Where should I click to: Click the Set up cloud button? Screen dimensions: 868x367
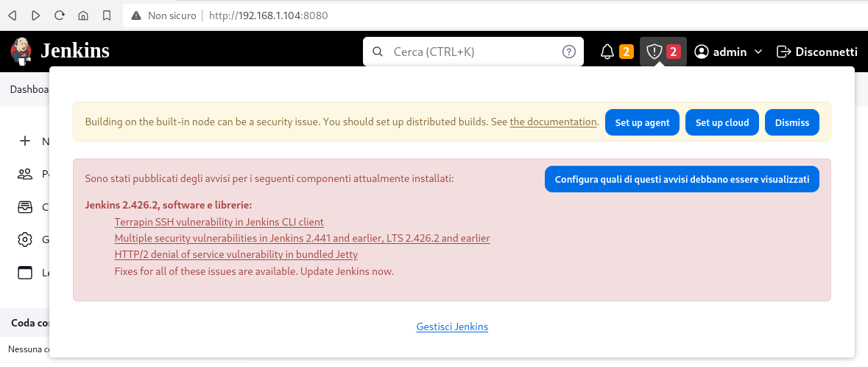click(722, 122)
